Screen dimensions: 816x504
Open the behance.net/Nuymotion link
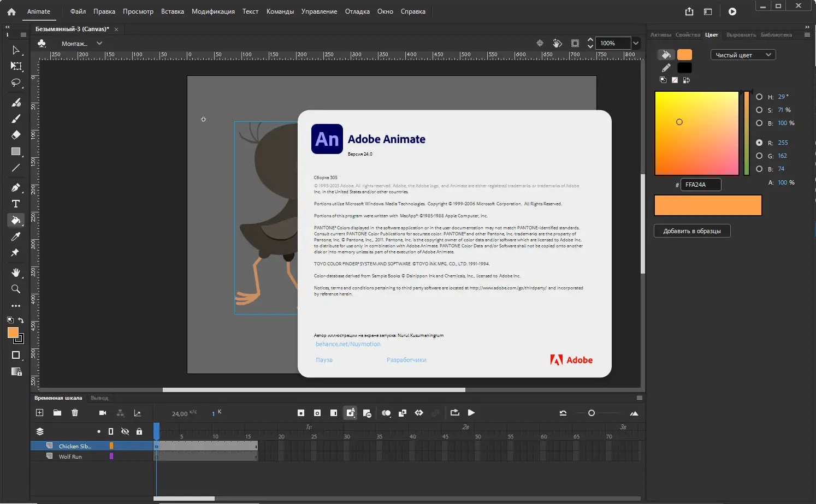[348, 344]
